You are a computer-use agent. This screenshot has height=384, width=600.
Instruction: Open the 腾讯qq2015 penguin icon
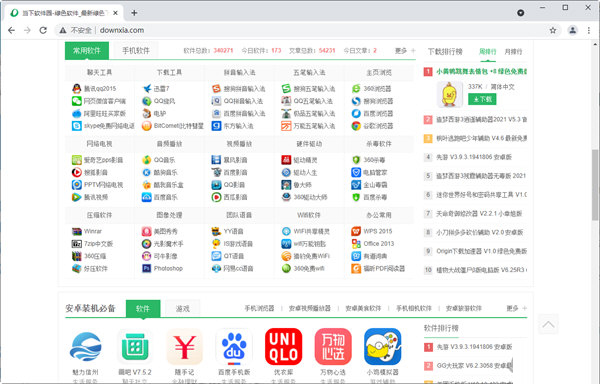[x=77, y=89]
